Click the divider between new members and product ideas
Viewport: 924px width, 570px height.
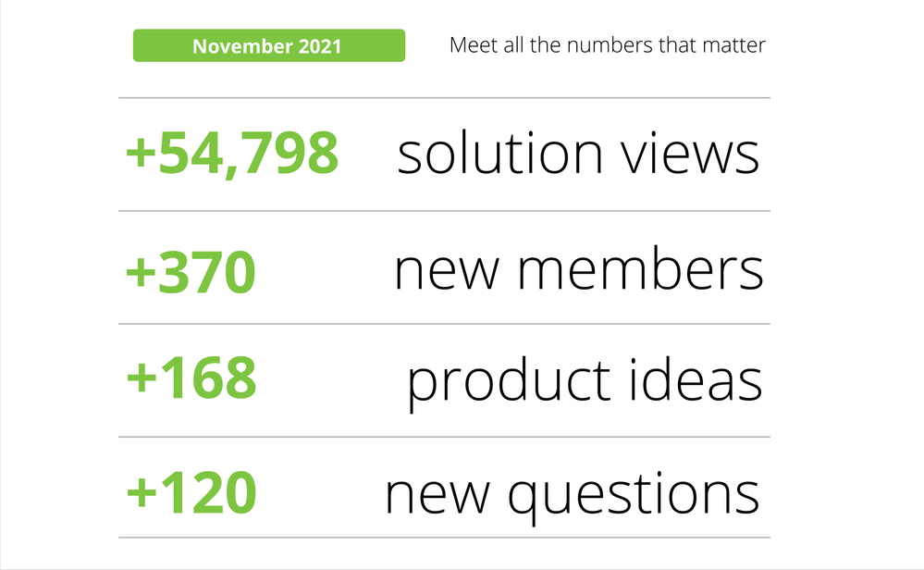tap(444, 324)
